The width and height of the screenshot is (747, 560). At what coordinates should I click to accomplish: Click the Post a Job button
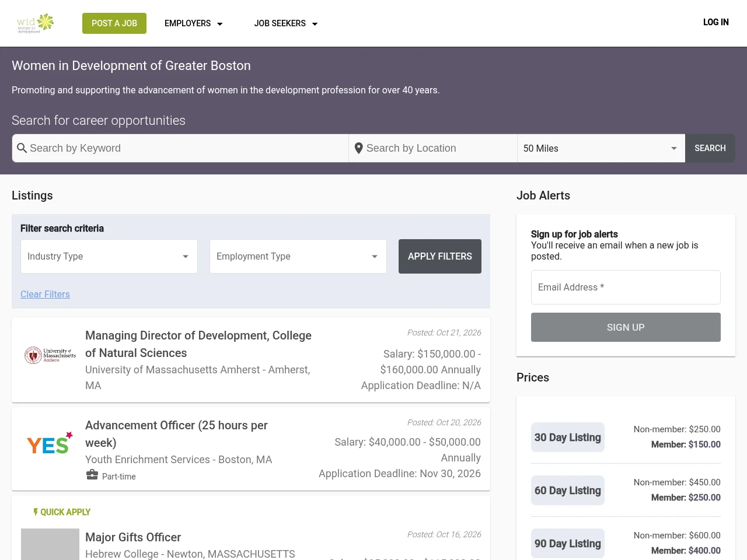pyautogui.click(x=114, y=23)
